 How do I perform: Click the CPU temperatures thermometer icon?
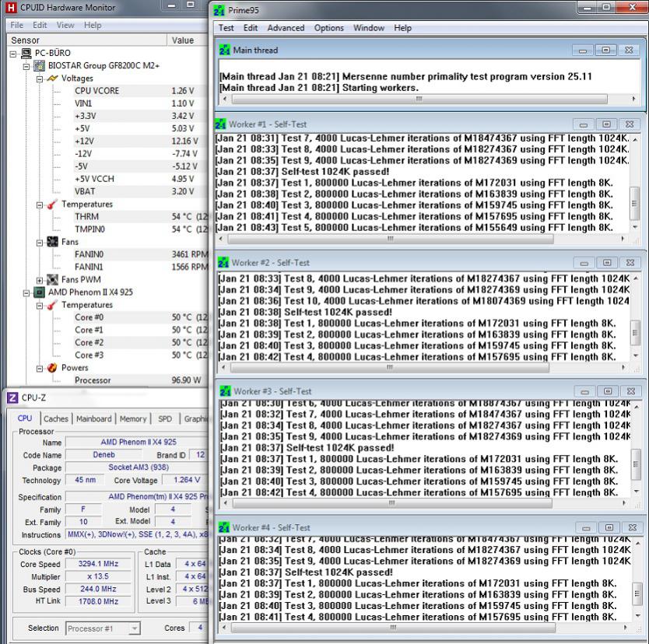[52, 305]
